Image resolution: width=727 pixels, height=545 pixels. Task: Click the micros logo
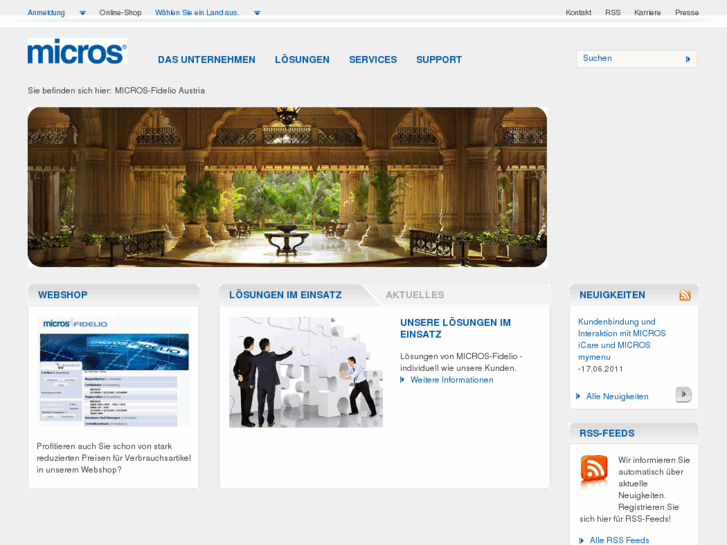coord(77,51)
